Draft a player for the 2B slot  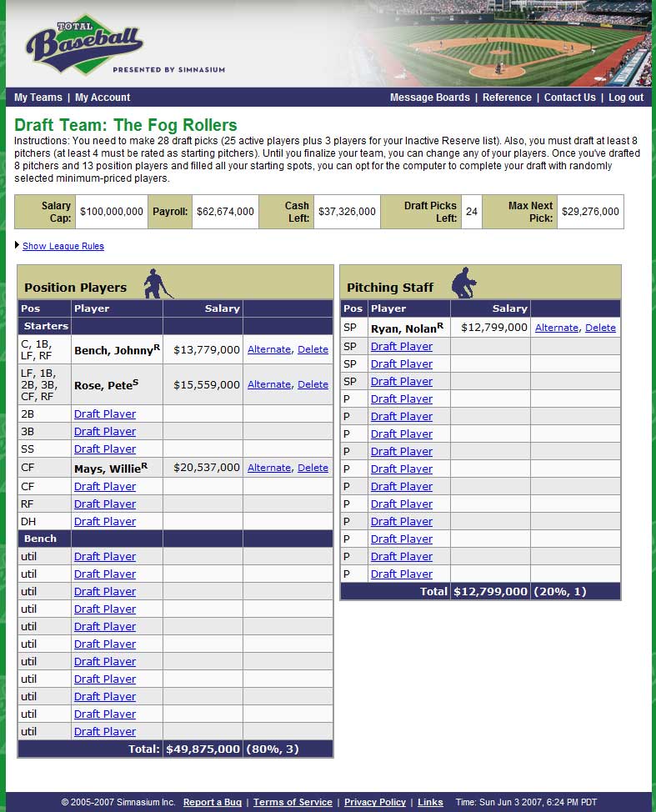pos(105,414)
